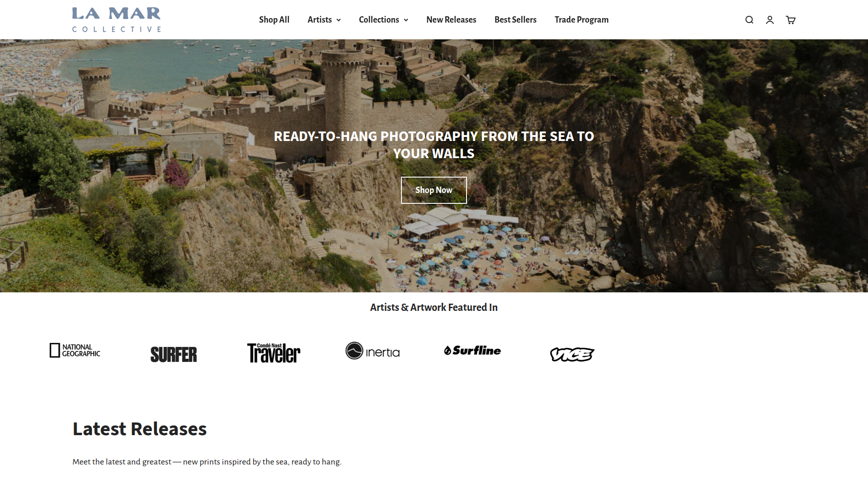Expand the Collections dropdown menu
868x488 pixels.
[383, 20]
